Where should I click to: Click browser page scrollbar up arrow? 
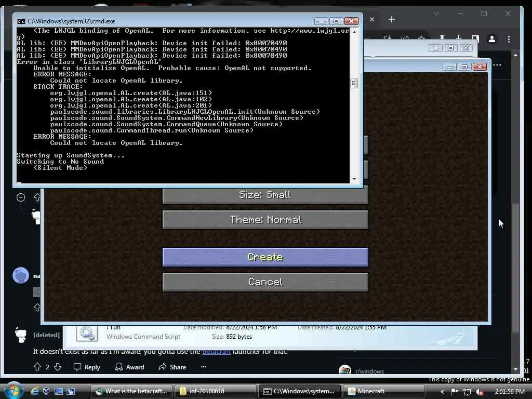tap(515, 55)
